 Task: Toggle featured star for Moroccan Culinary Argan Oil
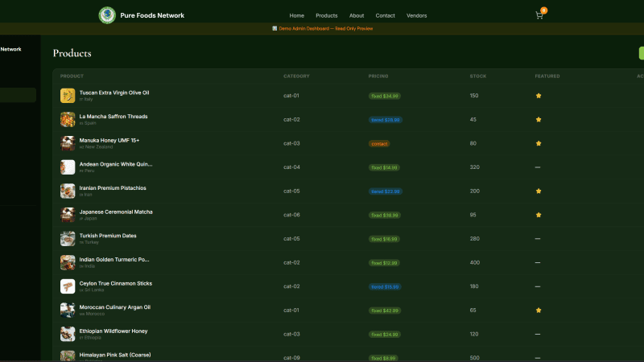pos(539,311)
